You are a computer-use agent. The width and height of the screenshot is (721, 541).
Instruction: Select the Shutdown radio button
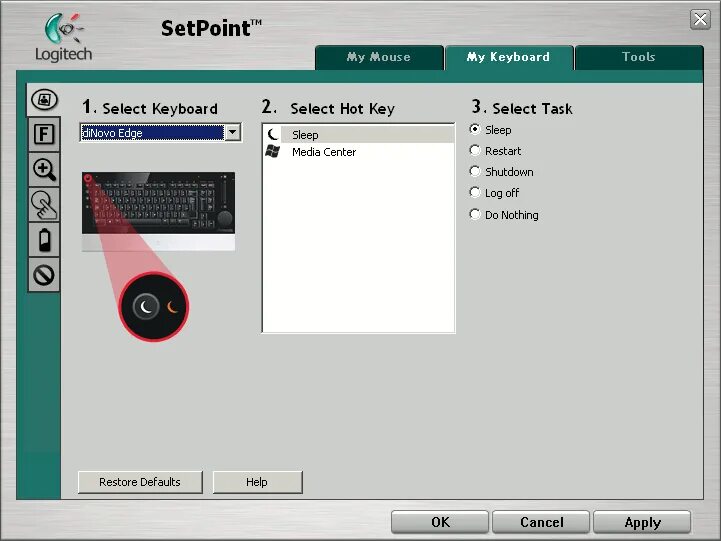[475, 171]
